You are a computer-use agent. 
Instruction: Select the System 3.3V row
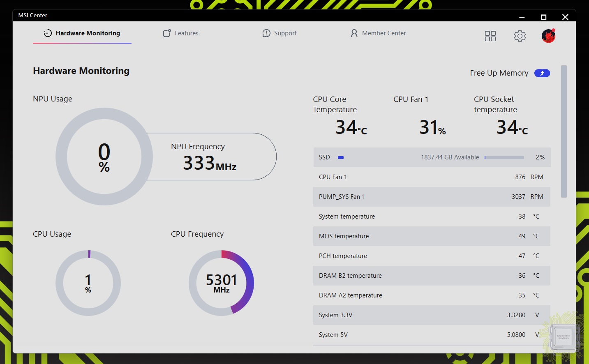(x=432, y=315)
